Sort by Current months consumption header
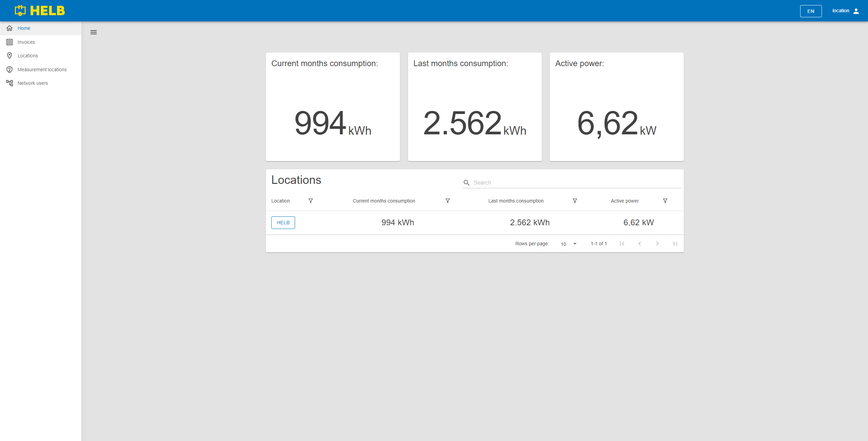The height and width of the screenshot is (441, 868). pos(384,201)
